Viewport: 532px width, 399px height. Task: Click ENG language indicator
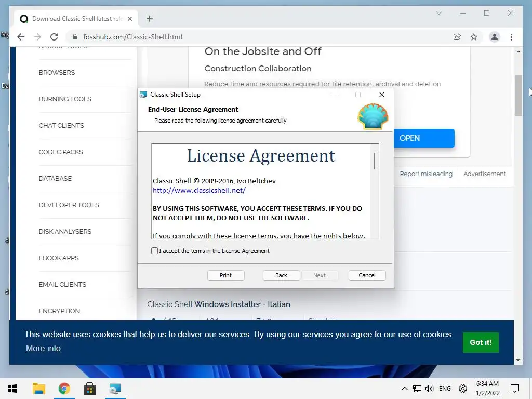[445, 389]
